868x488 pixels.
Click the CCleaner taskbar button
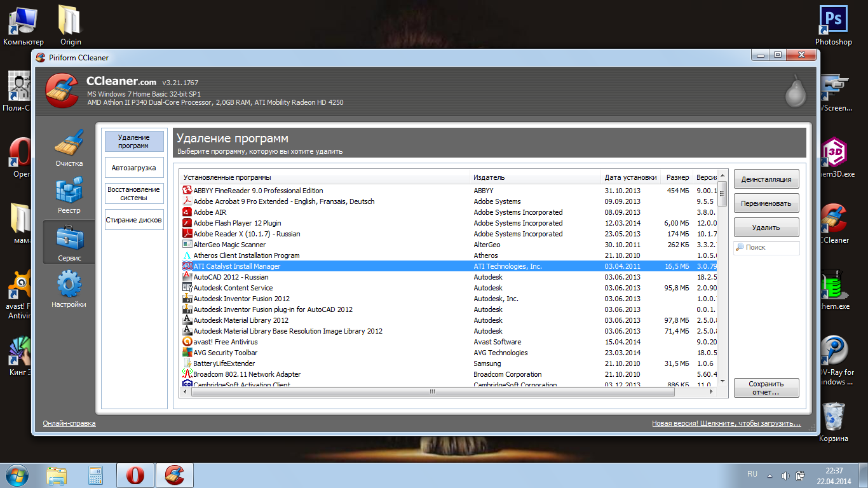[x=174, y=475]
